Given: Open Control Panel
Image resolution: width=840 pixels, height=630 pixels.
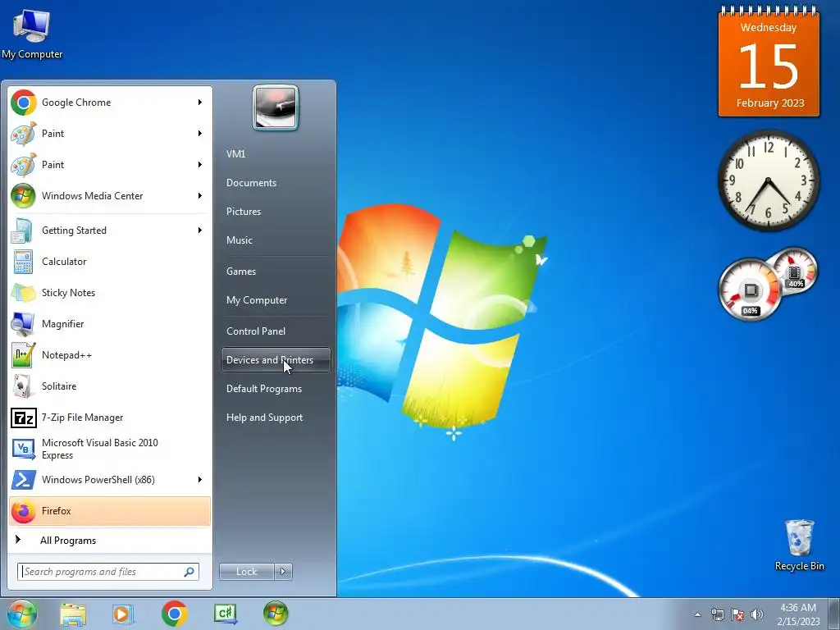Looking at the screenshot, I should click(276, 331).
